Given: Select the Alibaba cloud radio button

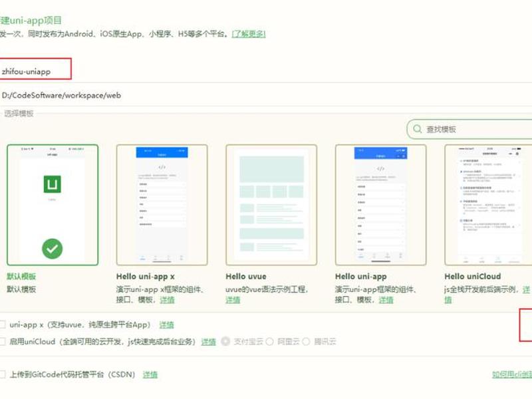Looking at the screenshot, I should (270, 341).
